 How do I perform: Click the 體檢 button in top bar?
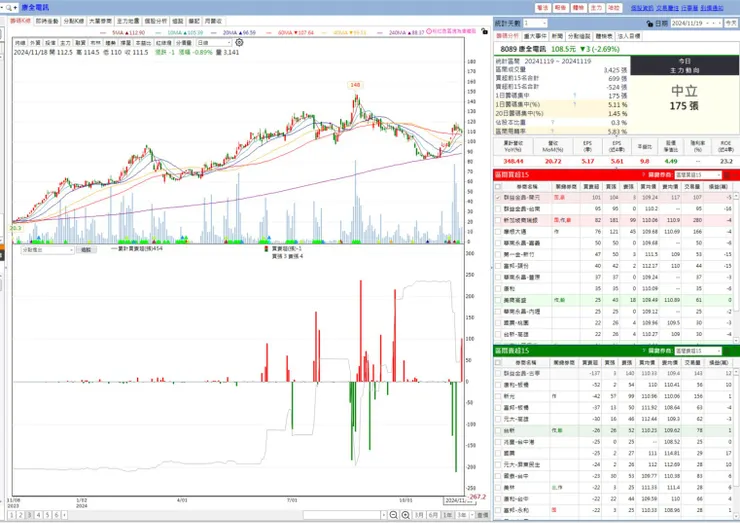578,8
